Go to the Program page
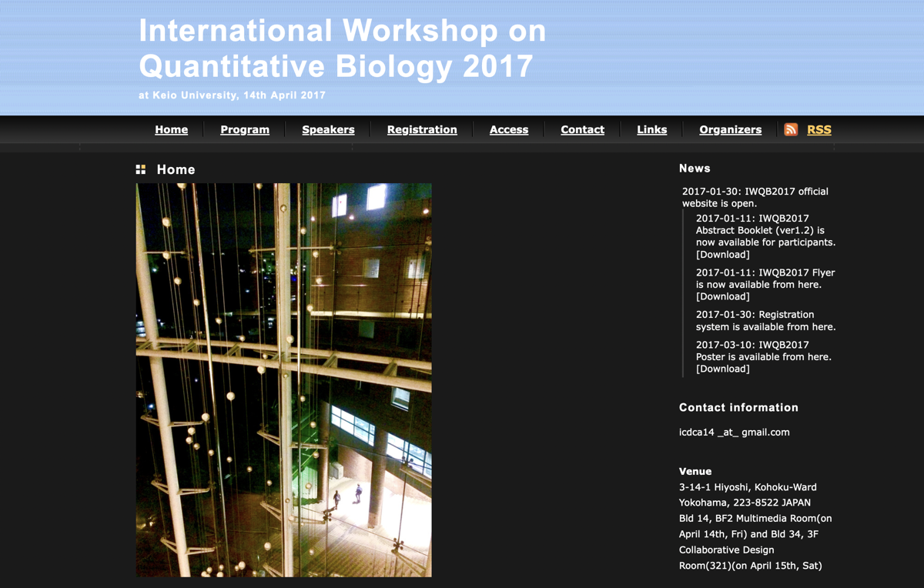The image size is (924, 588). pos(245,129)
